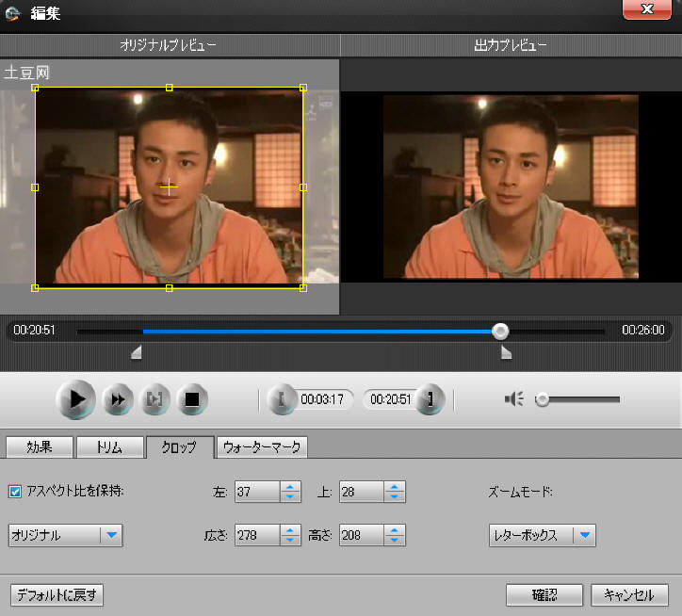Increase the 上 crop value

click(395, 487)
